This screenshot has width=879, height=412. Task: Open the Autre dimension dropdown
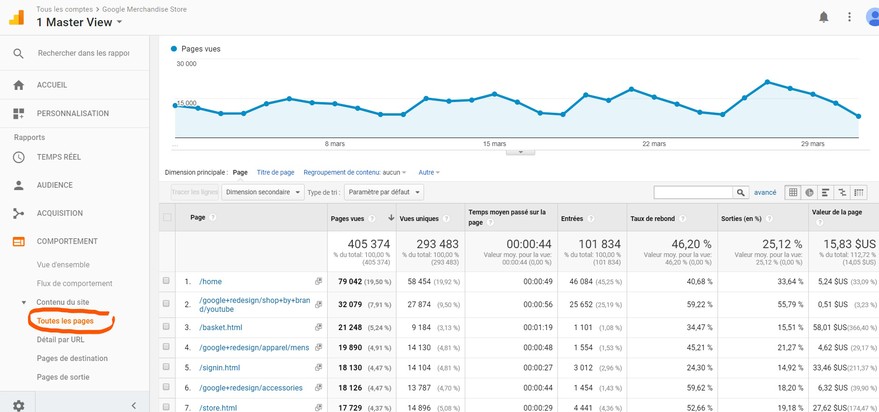click(429, 173)
